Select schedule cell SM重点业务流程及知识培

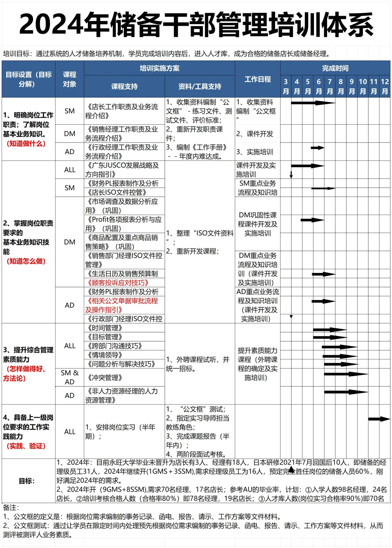pyautogui.click(x=258, y=188)
